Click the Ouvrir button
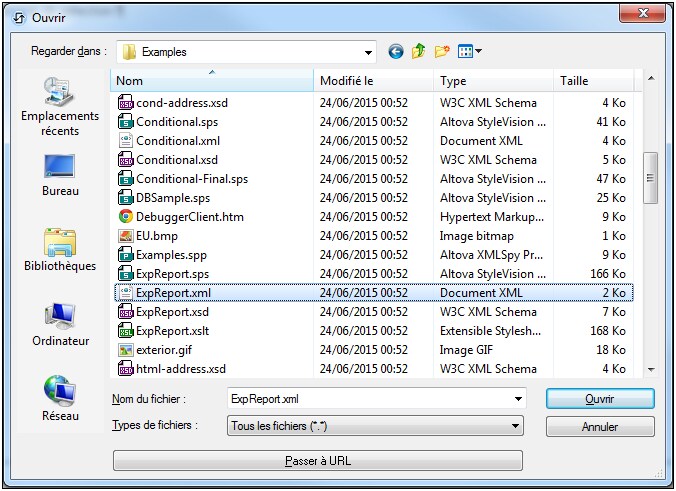 coord(600,398)
